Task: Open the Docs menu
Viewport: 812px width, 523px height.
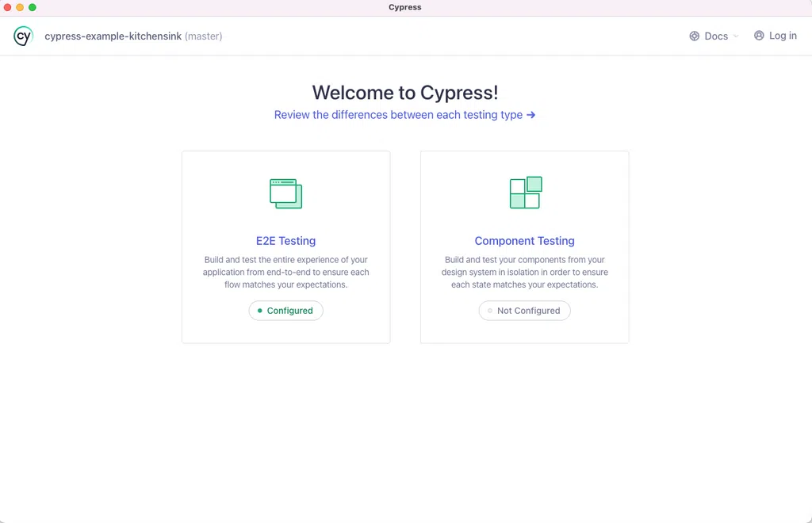Action: click(x=715, y=36)
